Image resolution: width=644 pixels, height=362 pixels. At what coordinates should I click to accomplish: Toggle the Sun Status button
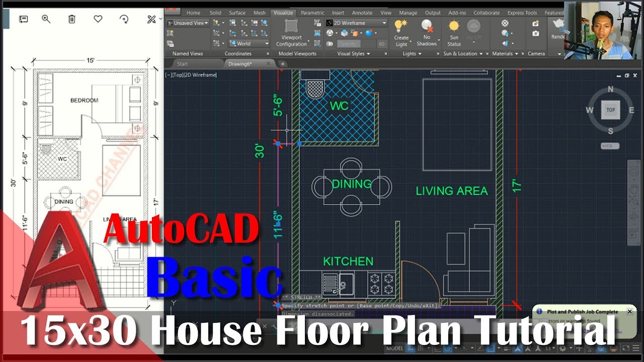454,33
